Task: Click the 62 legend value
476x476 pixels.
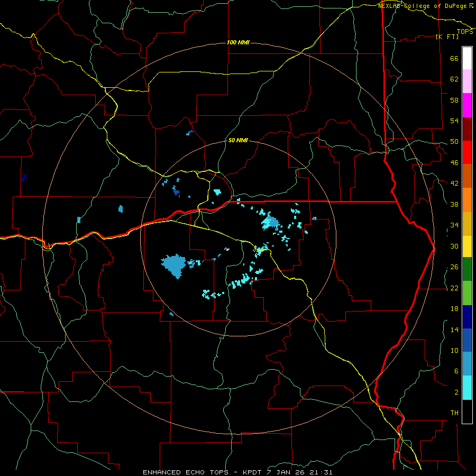Action: 454,79
